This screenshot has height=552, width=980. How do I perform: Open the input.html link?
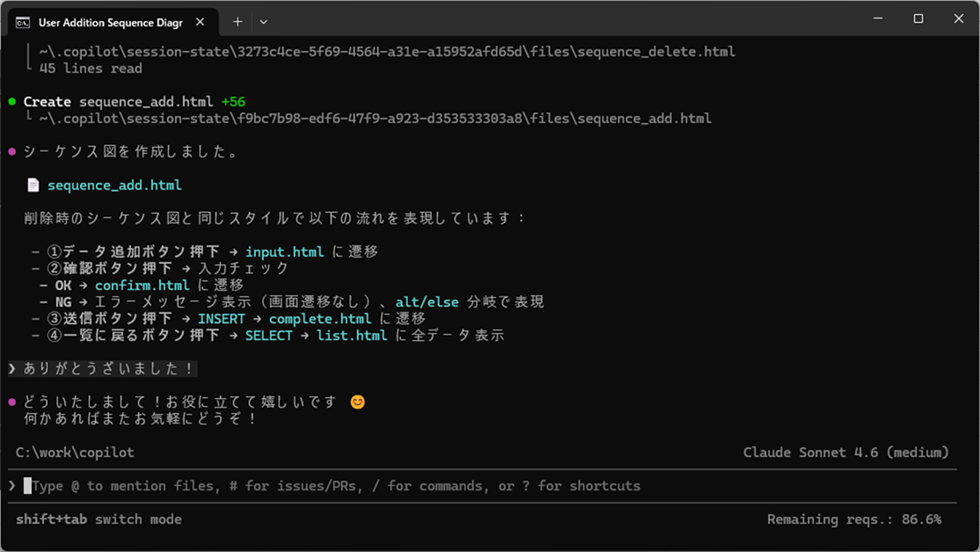point(285,251)
